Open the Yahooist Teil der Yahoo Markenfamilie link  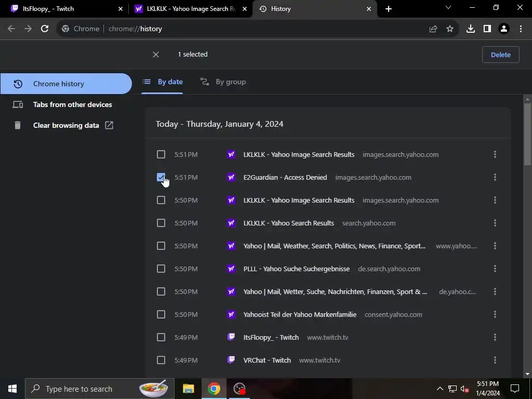point(300,314)
